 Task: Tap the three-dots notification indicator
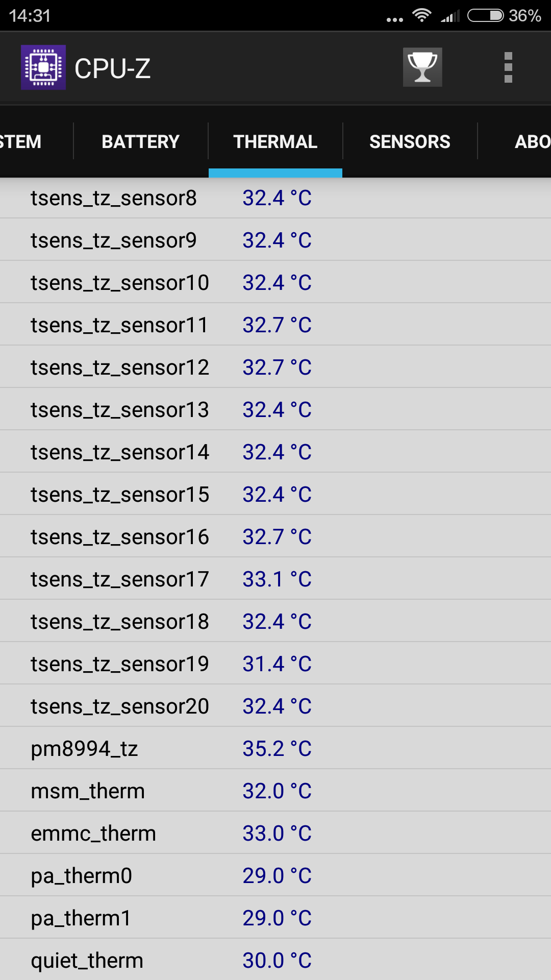[395, 20]
